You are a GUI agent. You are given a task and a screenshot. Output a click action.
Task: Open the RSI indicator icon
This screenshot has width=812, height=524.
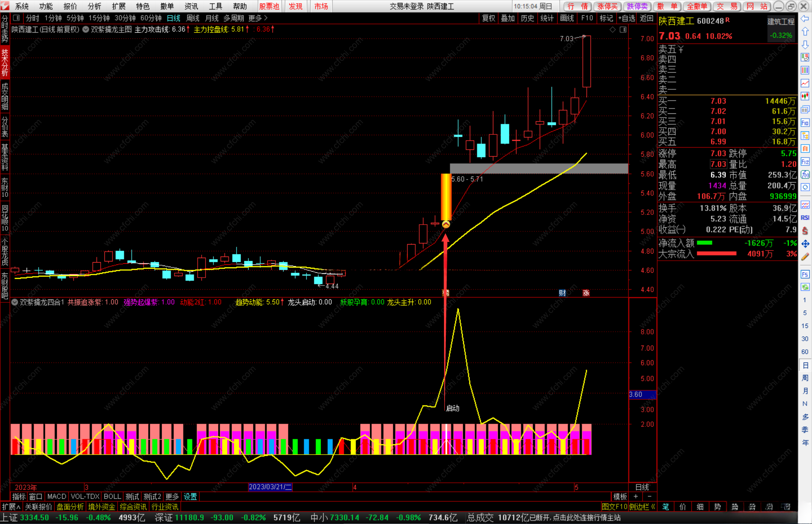click(804, 218)
